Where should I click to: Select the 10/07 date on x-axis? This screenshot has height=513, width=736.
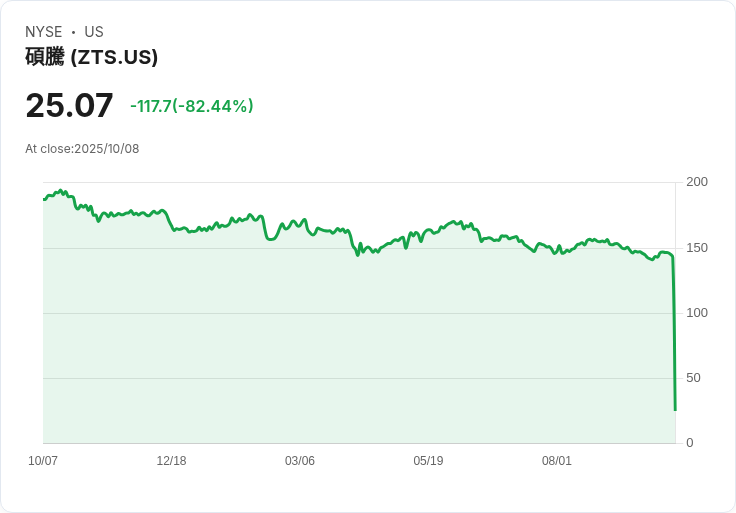[x=43, y=461]
